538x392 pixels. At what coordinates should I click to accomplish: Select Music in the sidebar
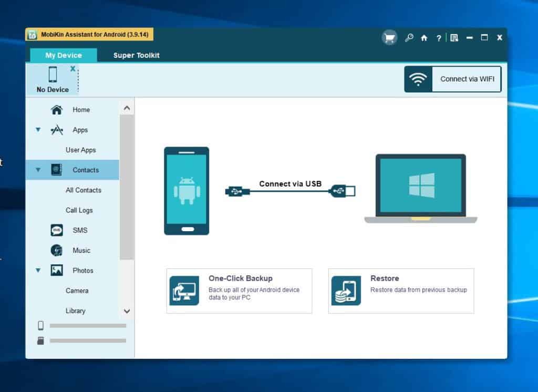point(81,251)
